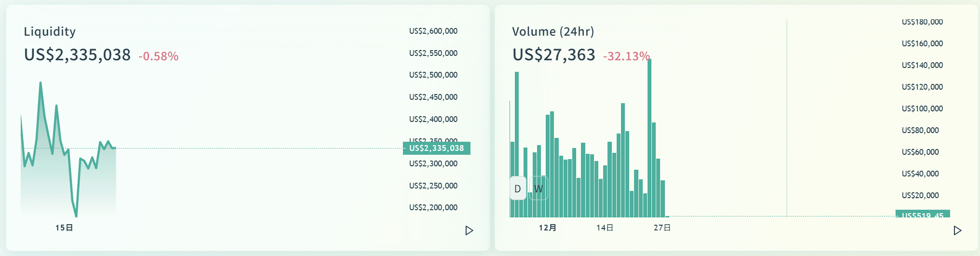Click the US$2,600,000 axis label
Viewport: 980px width, 256px height.
(x=433, y=31)
